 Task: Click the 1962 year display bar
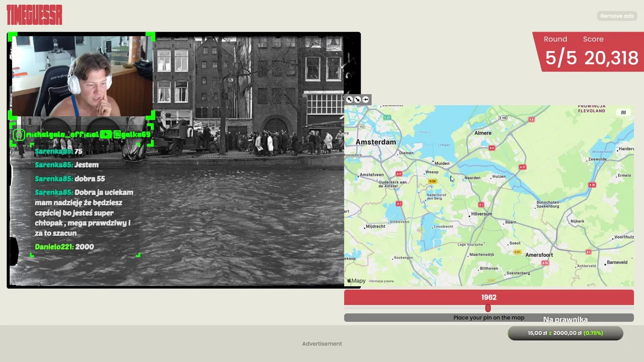489,297
